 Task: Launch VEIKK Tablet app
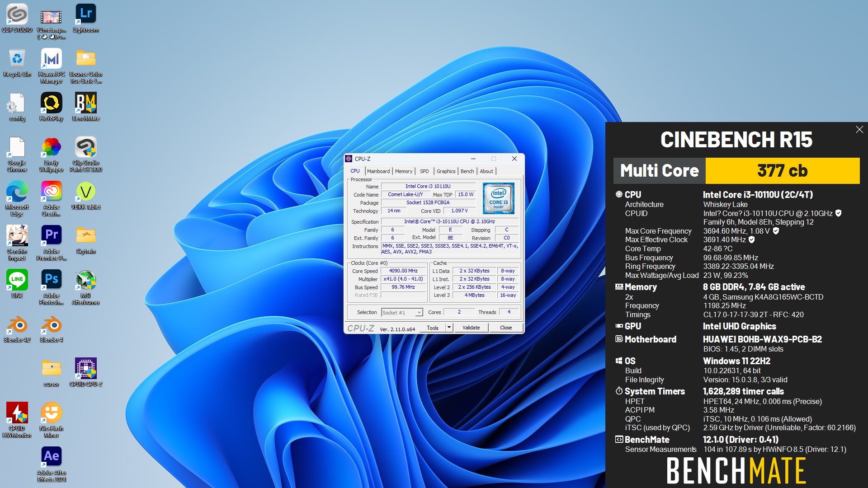pyautogui.click(x=85, y=195)
